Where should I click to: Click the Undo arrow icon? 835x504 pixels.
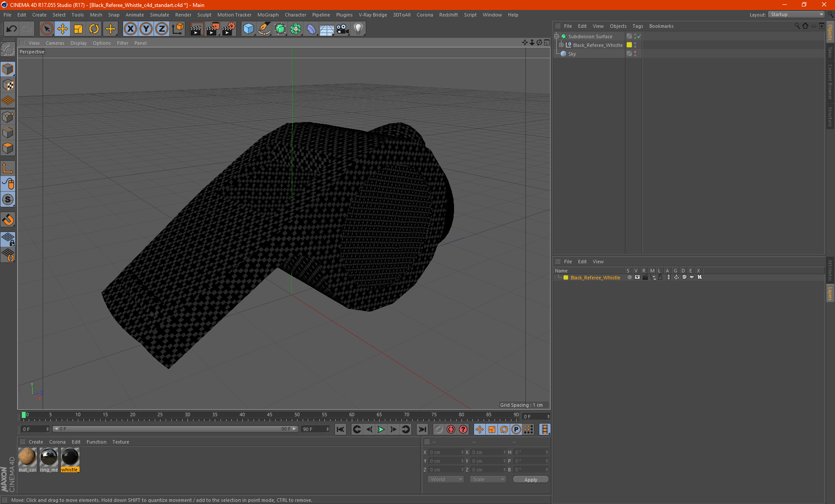point(11,29)
